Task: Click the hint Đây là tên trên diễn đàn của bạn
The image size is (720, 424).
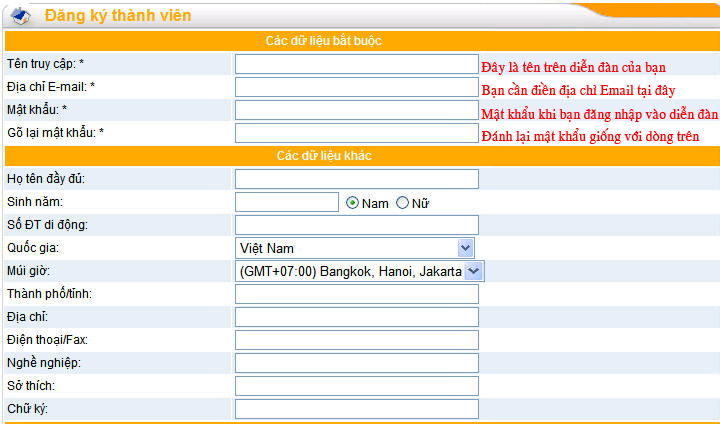Action: (x=574, y=68)
